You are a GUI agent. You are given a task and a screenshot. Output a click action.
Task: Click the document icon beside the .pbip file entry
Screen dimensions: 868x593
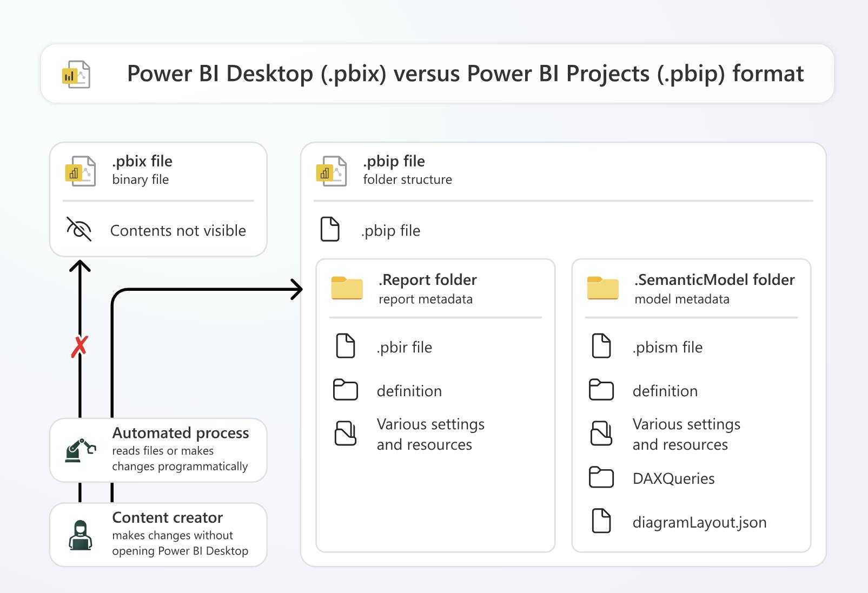(x=330, y=229)
